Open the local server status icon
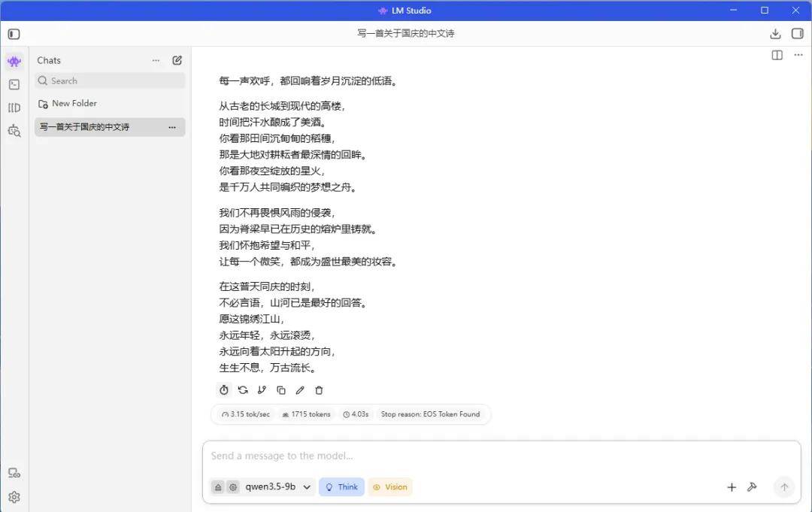The width and height of the screenshot is (812, 512). point(14,473)
